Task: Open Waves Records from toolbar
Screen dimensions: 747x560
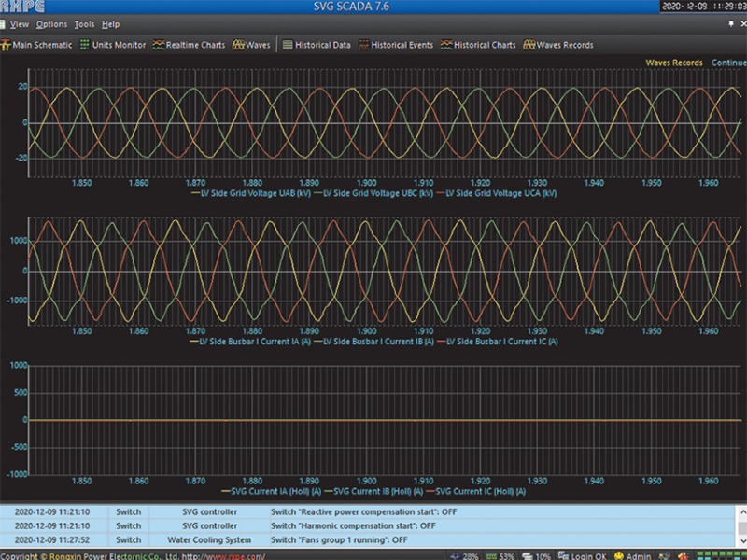Action: pyautogui.click(x=558, y=45)
